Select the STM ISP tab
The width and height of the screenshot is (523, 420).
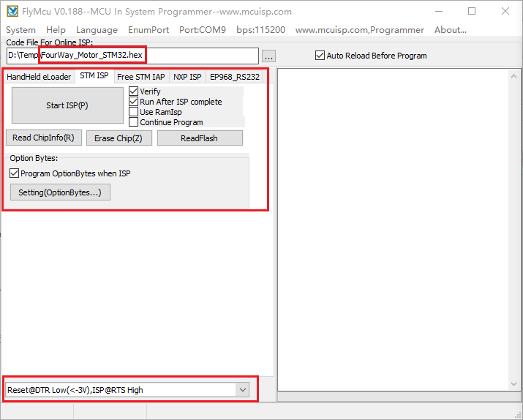tap(94, 76)
